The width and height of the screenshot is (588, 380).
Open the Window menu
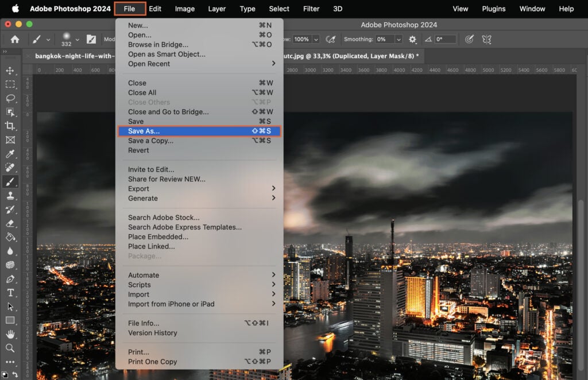click(532, 9)
